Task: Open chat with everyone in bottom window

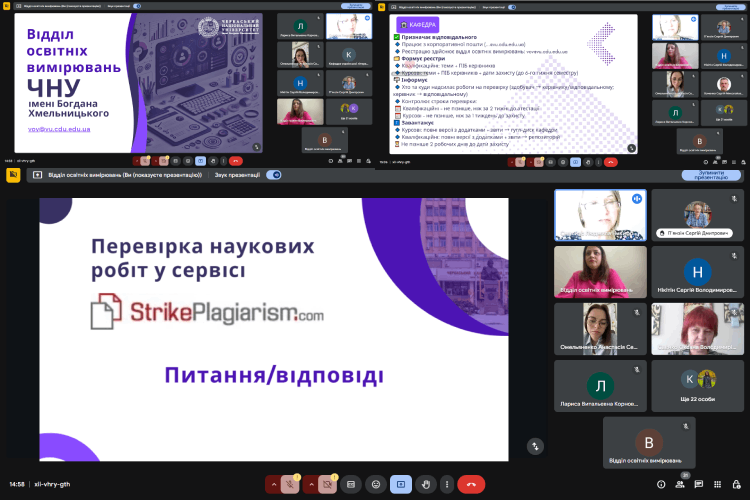Action: coord(699,485)
